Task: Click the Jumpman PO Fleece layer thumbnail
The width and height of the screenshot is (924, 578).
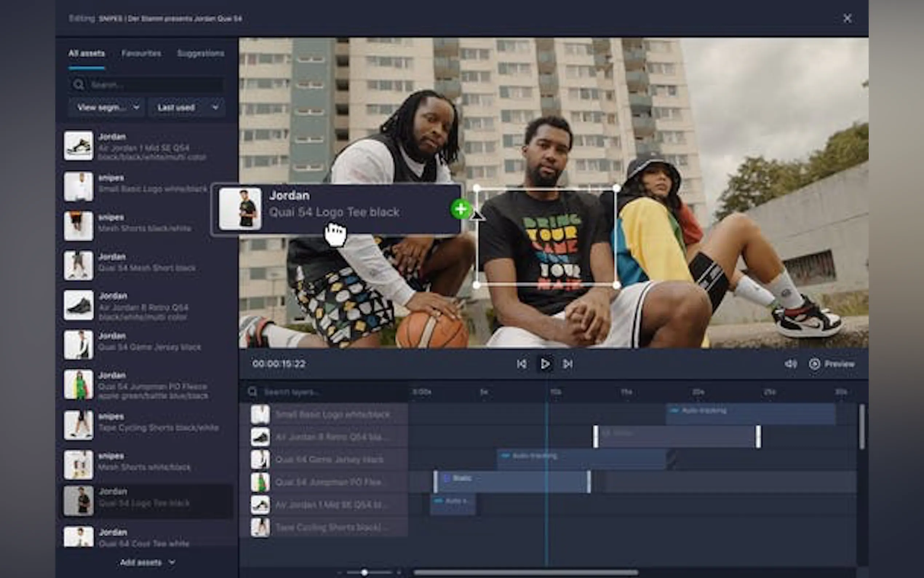Action: pyautogui.click(x=260, y=482)
